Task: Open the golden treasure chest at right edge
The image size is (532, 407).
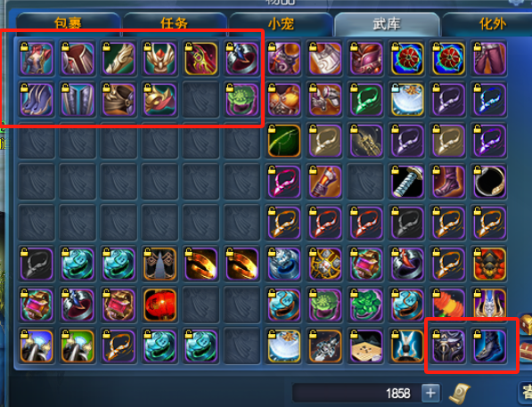Action: click(526, 324)
